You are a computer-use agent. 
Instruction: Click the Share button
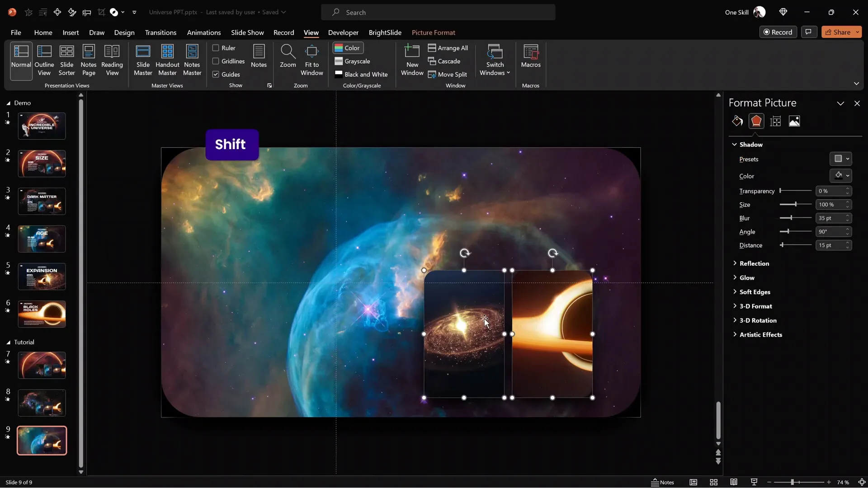tap(838, 32)
